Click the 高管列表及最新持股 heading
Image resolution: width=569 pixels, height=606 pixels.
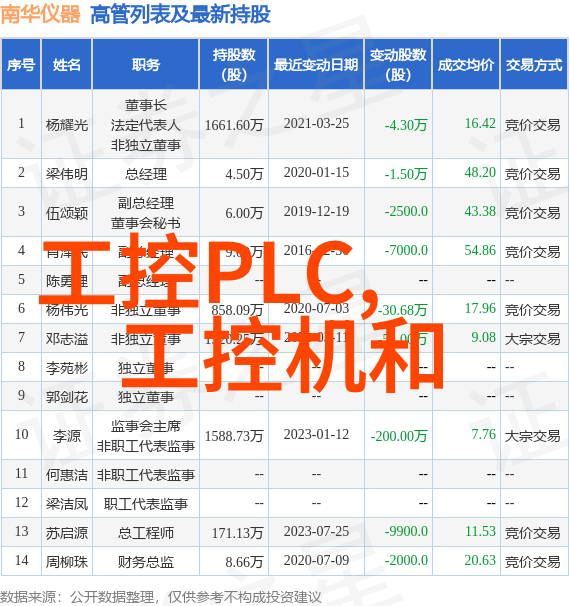tap(180, 15)
